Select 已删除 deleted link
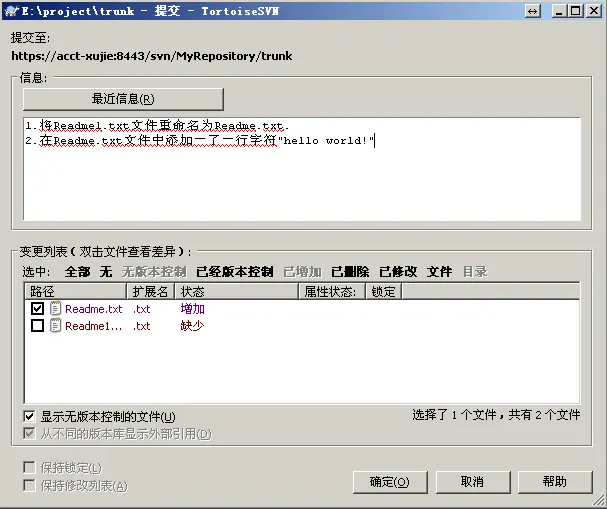 [350, 272]
